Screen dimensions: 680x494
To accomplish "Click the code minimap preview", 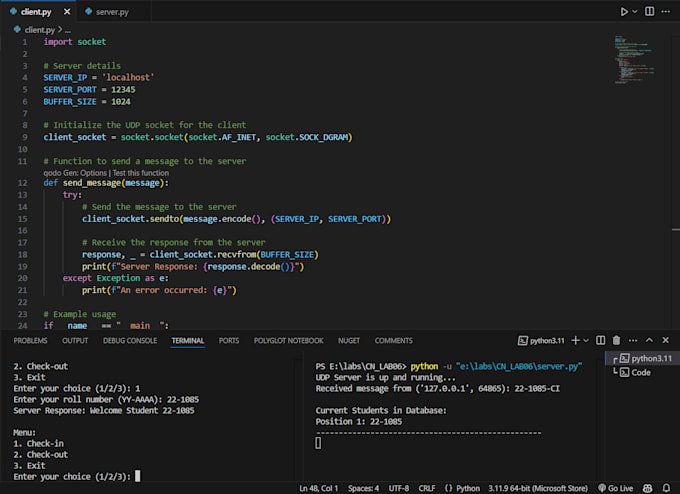I will point(635,59).
